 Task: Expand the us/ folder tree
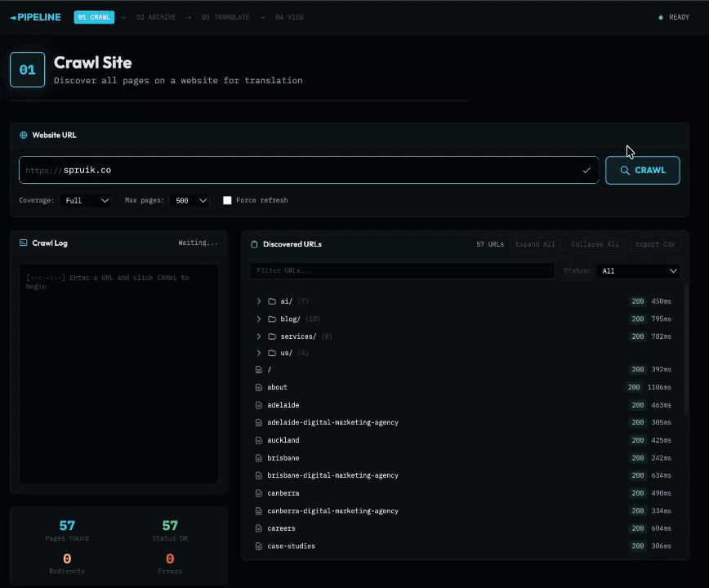click(x=259, y=353)
